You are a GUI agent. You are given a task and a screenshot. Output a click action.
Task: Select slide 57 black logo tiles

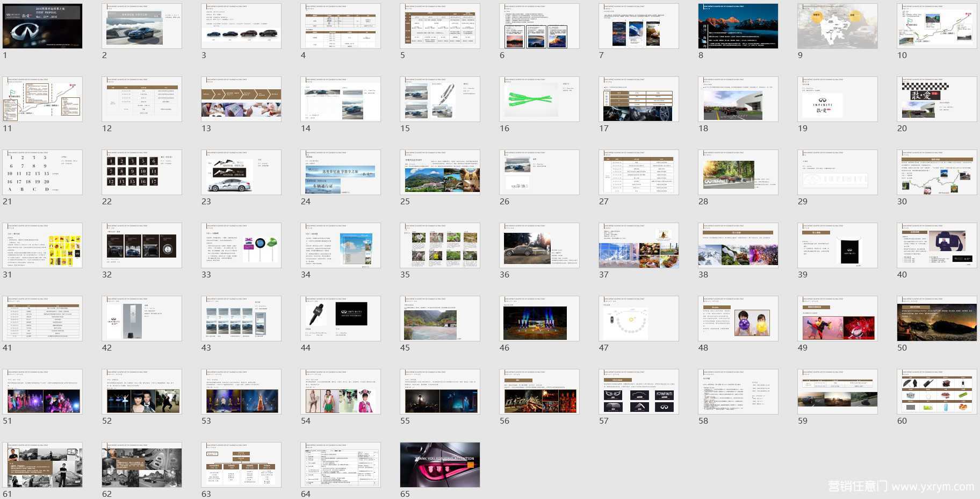tap(639, 392)
